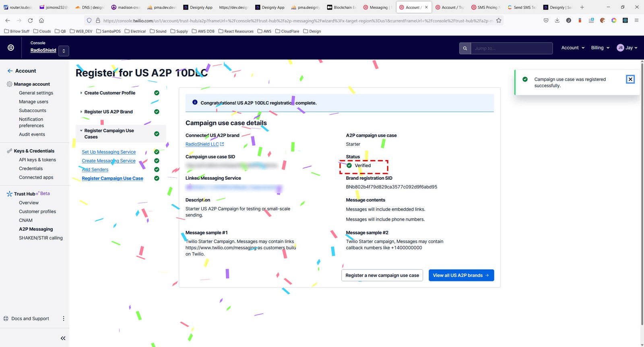Open the Twilio product navigation grid icon
Image resolution: width=644 pixels, height=347 pixels.
pos(11,47)
